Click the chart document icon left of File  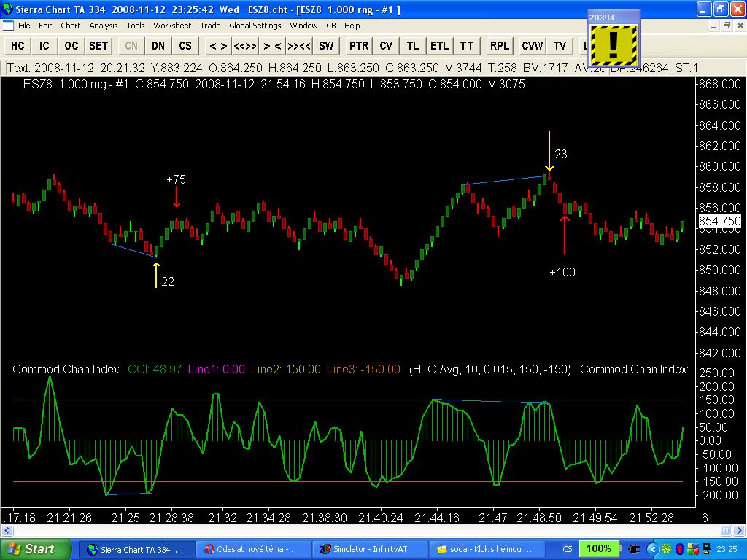coord(8,26)
